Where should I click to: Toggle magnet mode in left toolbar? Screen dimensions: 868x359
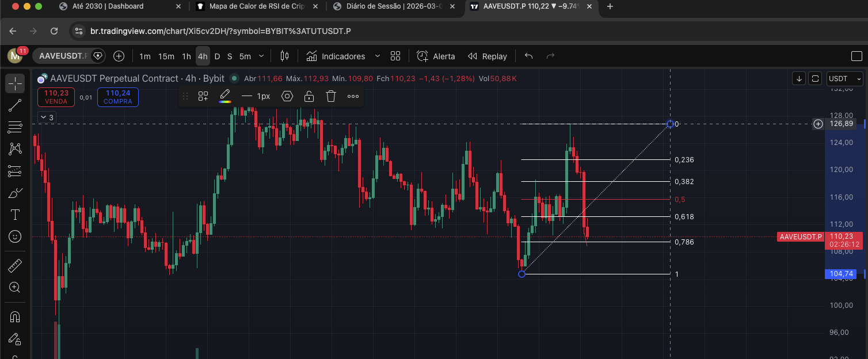15,316
